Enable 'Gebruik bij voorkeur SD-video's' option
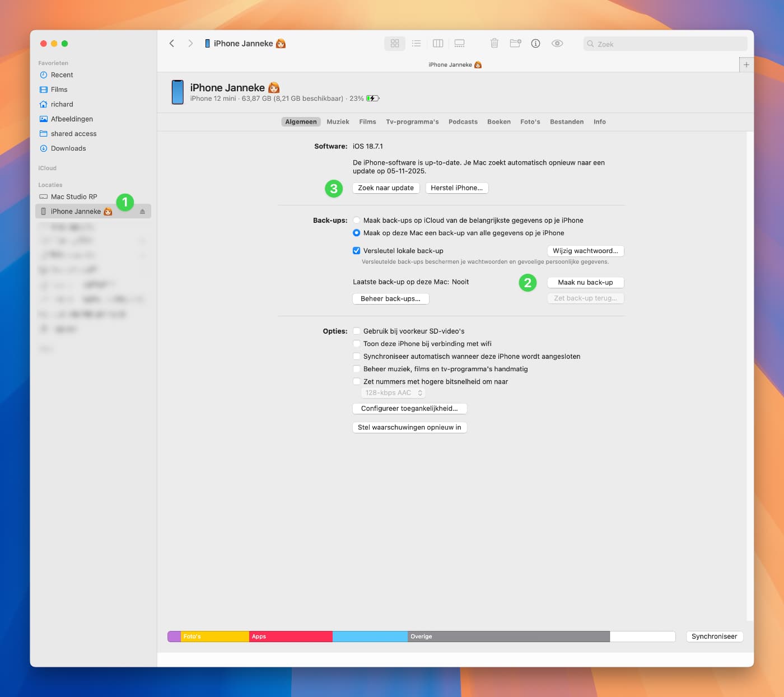Viewport: 784px width, 697px height. [x=357, y=331]
